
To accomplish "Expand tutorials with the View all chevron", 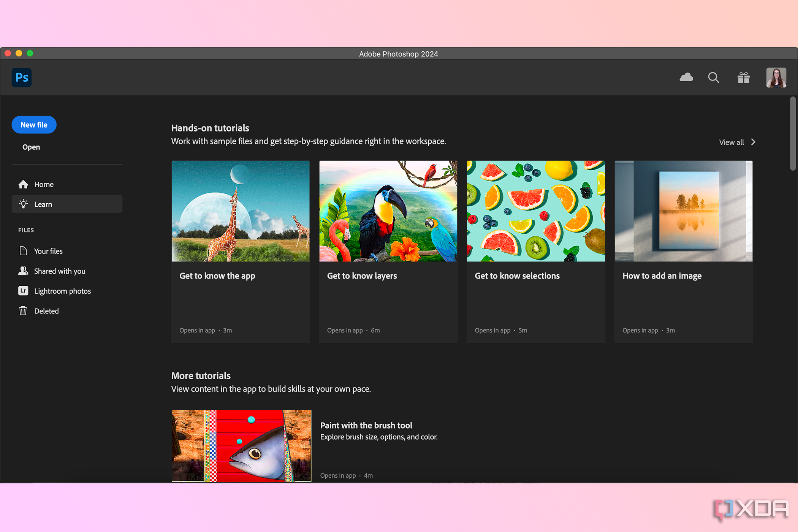I will [753, 142].
